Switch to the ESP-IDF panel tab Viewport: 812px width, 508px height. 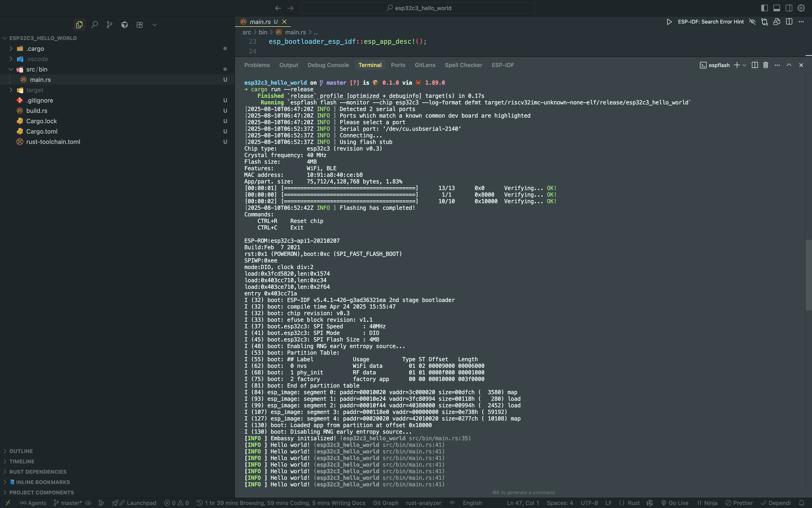[x=503, y=65]
